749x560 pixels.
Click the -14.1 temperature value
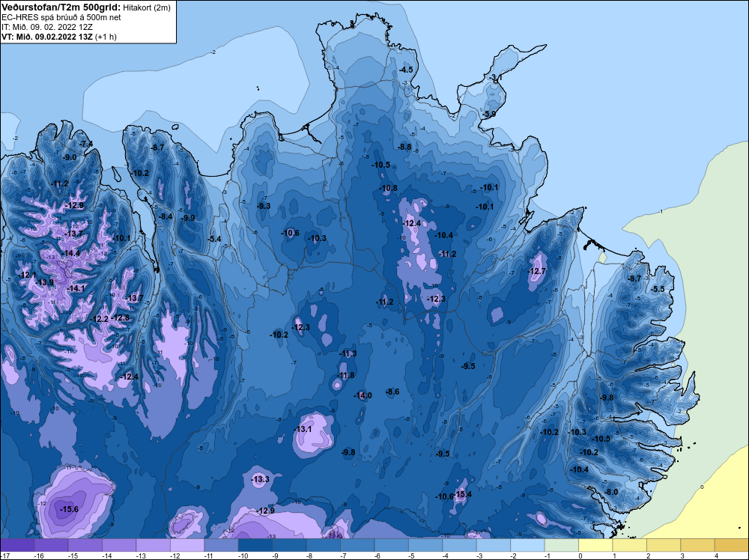tap(76, 288)
